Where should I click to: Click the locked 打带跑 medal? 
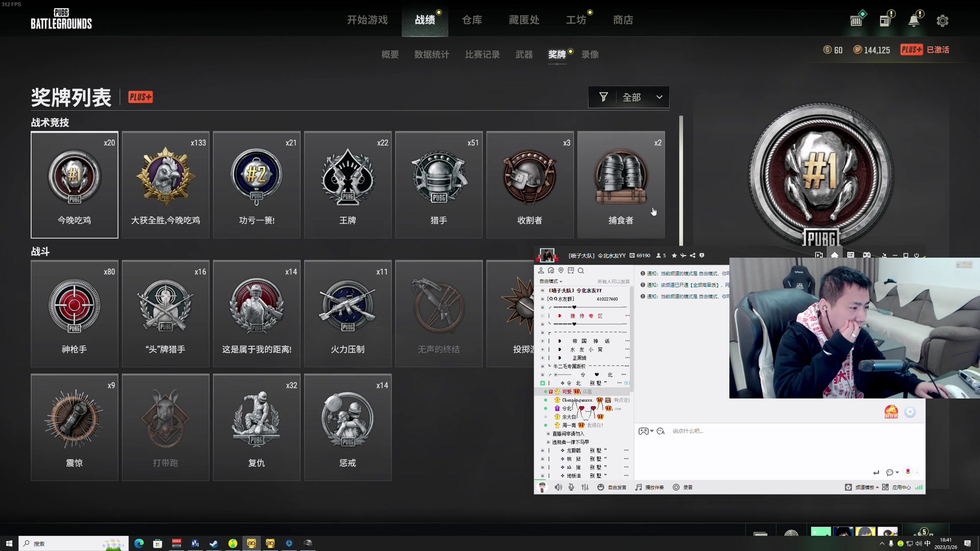[165, 428]
